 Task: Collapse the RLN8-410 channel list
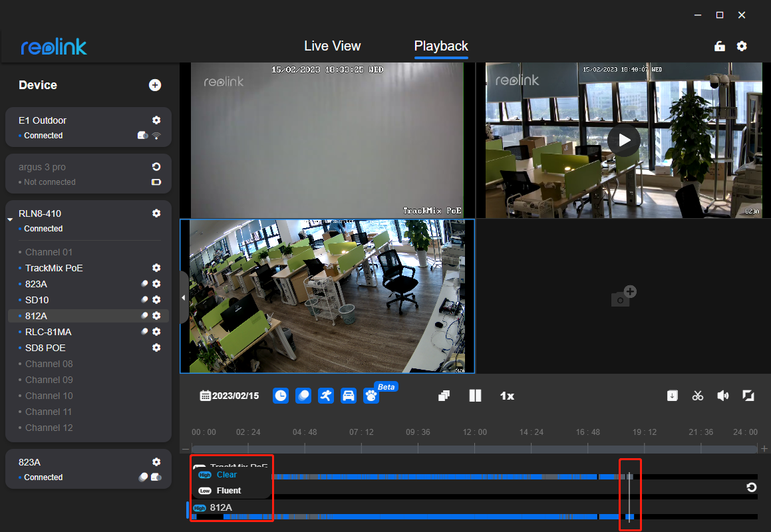[x=10, y=219]
